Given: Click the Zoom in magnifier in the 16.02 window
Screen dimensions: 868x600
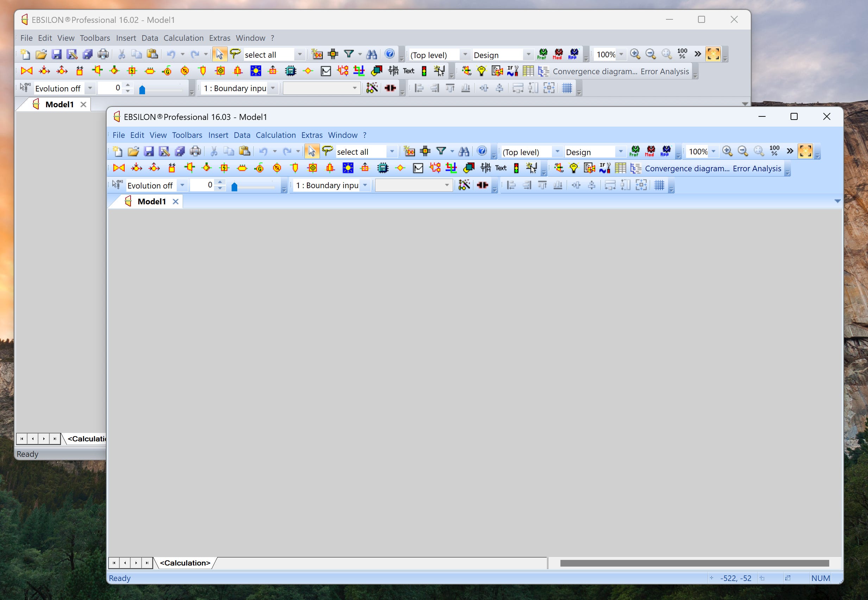Looking at the screenshot, I should [x=635, y=54].
